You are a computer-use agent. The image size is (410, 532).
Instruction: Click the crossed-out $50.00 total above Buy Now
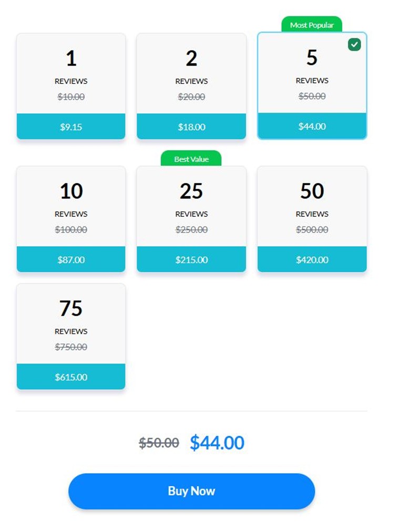click(159, 443)
